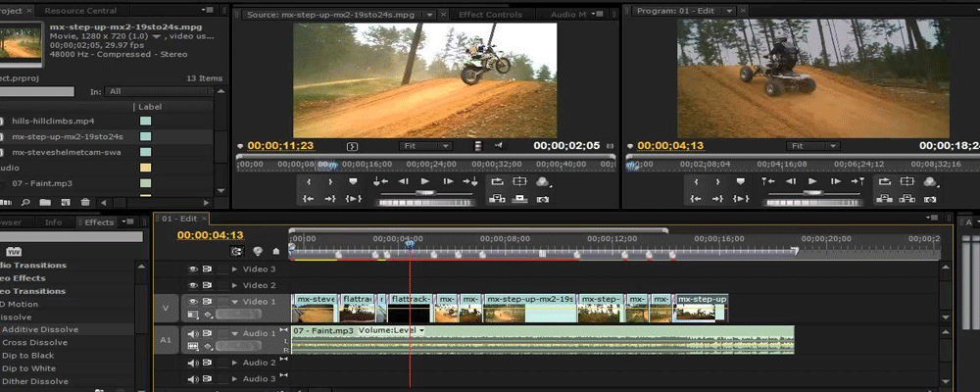Select the Cross Dissolve transition
Image resolution: width=980 pixels, height=392 pixels.
(x=34, y=343)
